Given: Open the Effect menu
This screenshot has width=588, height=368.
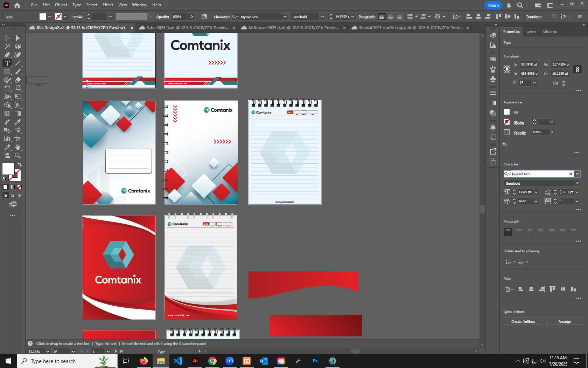Looking at the screenshot, I should (x=108, y=5).
